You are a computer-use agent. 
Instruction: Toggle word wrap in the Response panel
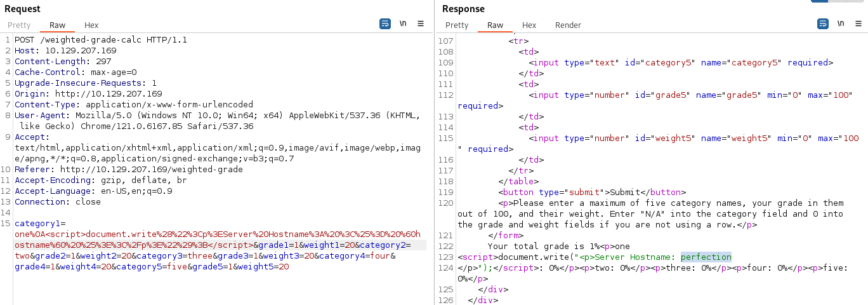(823, 24)
